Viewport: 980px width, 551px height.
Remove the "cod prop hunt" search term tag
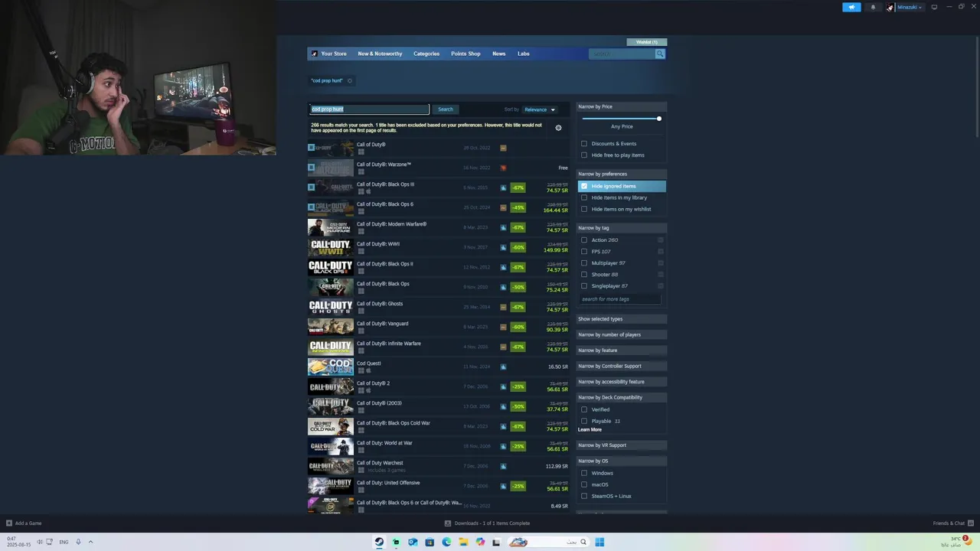tap(350, 80)
